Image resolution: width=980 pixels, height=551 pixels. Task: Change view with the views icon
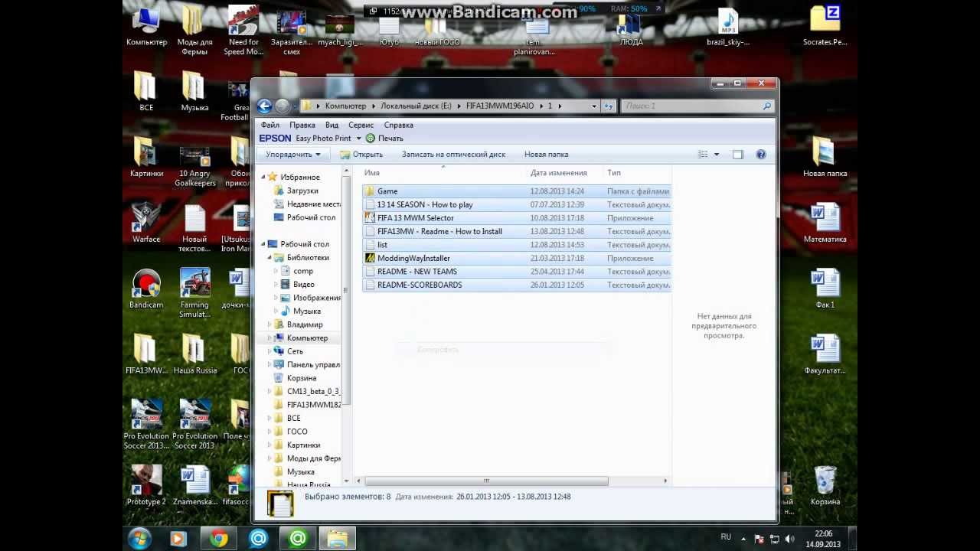pyautogui.click(x=703, y=155)
